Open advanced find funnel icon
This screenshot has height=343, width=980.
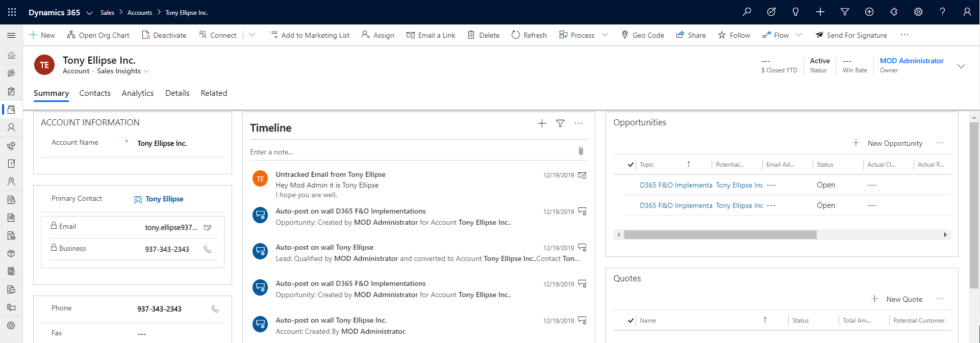tap(845, 12)
